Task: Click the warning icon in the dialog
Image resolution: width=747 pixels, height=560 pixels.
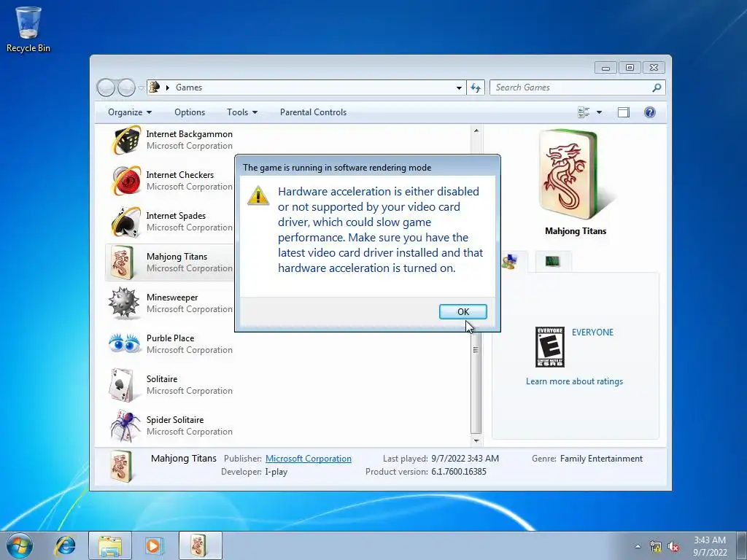Action: [x=258, y=195]
